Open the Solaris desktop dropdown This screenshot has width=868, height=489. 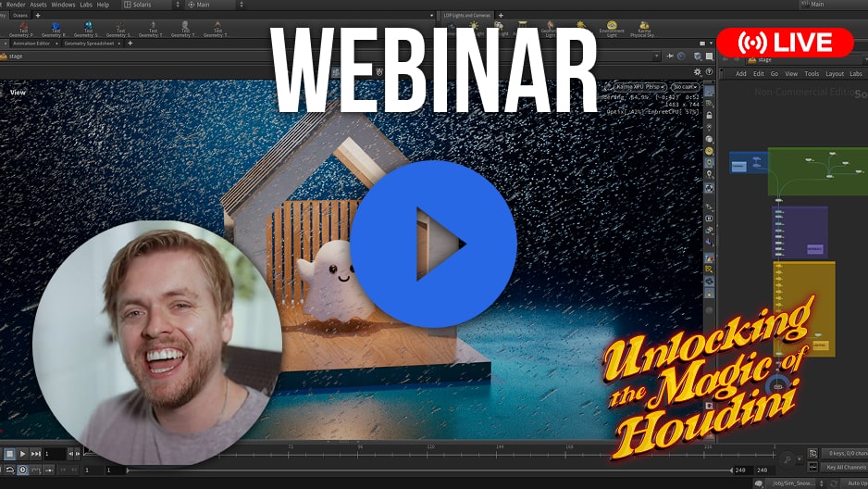pyautogui.click(x=152, y=5)
